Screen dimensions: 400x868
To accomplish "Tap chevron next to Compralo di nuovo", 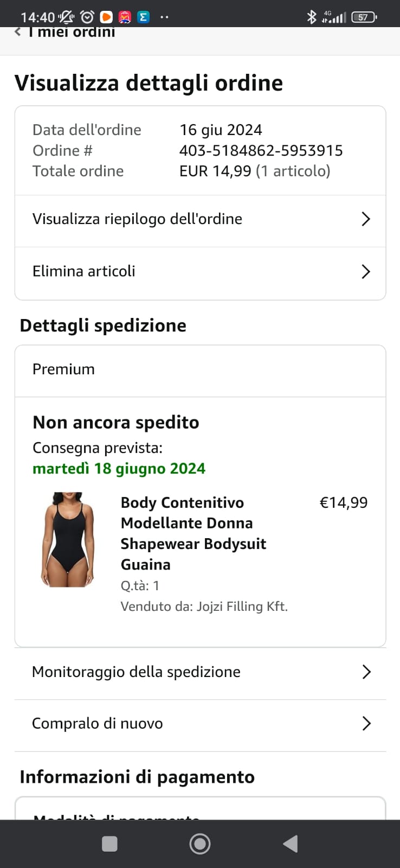I will tap(366, 724).
